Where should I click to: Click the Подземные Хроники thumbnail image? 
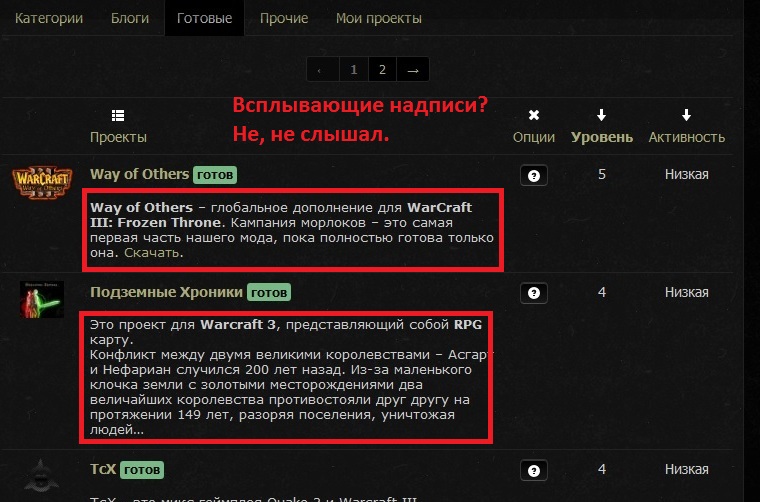point(42,299)
